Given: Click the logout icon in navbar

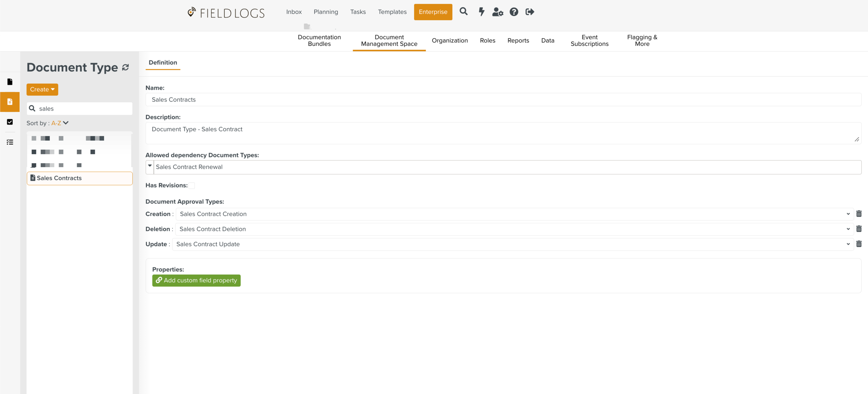Looking at the screenshot, I should pos(530,12).
